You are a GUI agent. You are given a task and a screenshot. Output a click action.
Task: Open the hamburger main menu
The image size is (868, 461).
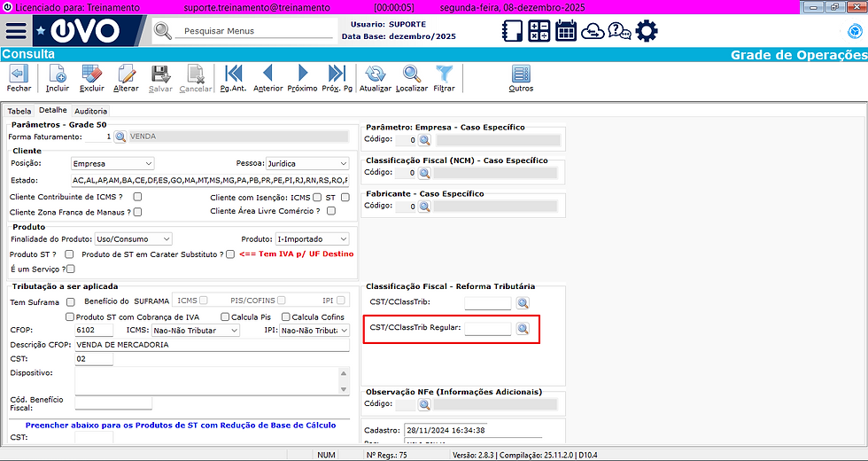(16, 30)
